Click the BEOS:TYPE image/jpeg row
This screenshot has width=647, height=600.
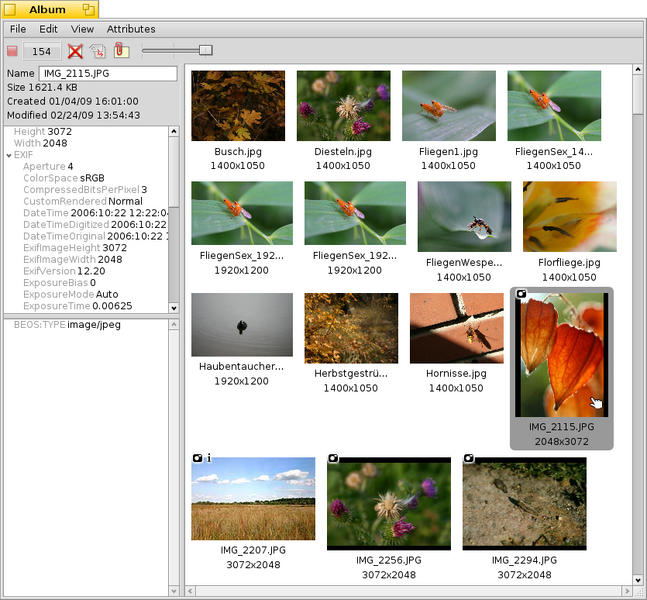click(x=67, y=325)
